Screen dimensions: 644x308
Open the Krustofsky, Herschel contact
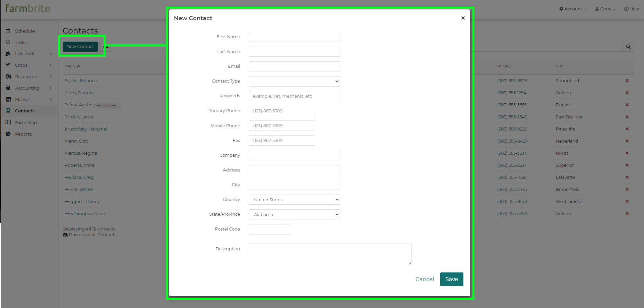coord(86,129)
